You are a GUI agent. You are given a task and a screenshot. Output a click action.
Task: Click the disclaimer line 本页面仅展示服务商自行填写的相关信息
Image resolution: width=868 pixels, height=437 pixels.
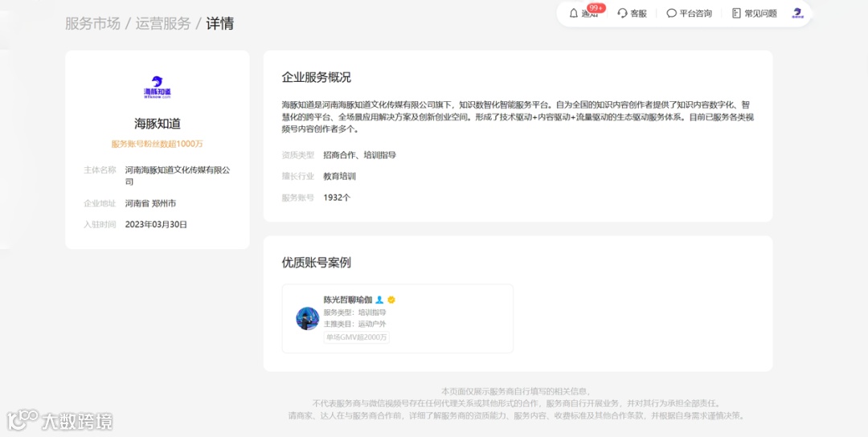point(517,392)
